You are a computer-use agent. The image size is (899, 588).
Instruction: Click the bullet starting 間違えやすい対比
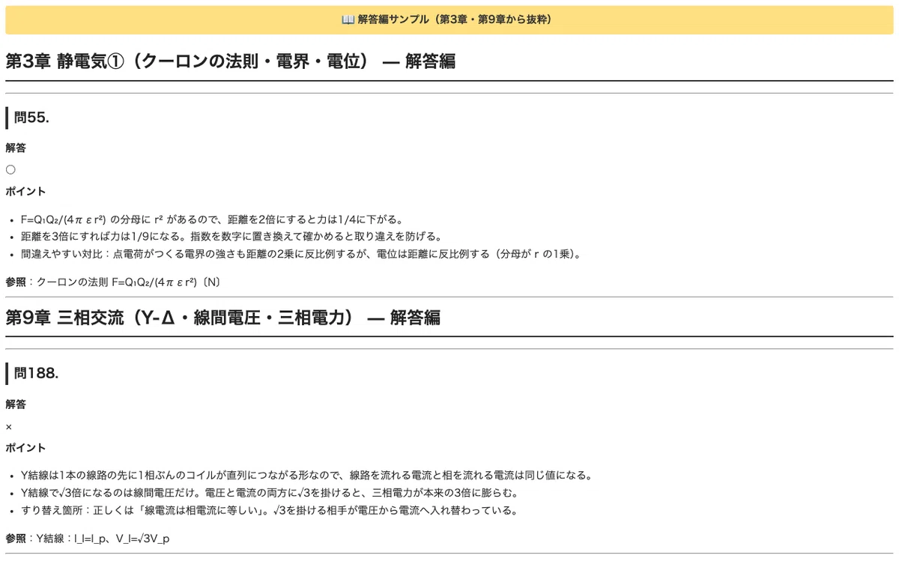coord(301,254)
